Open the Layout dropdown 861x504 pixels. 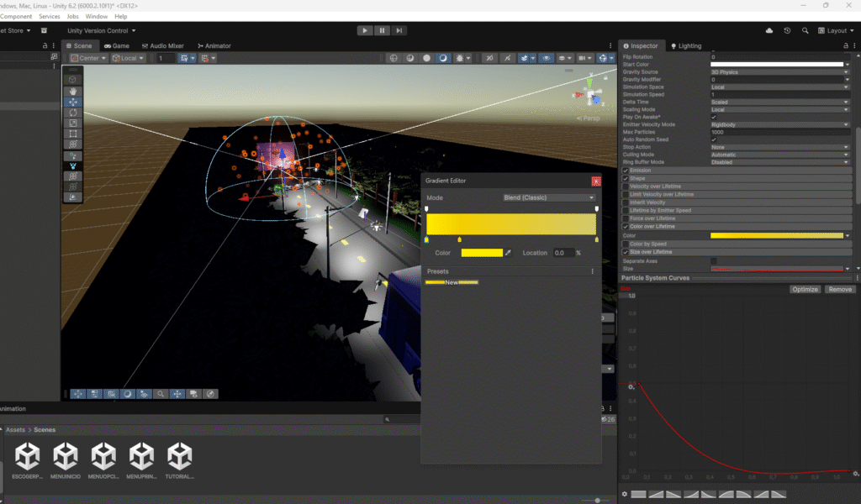pyautogui.click(x=836, y=30)
